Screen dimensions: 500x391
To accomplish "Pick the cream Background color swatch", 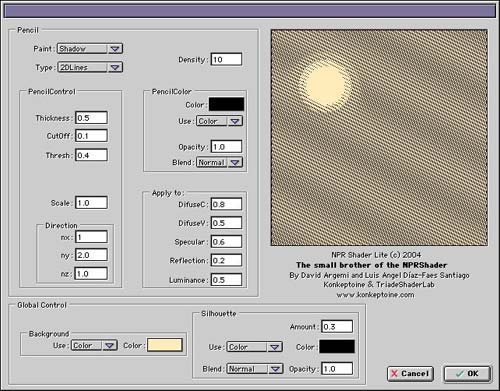I will click(165, 345).
